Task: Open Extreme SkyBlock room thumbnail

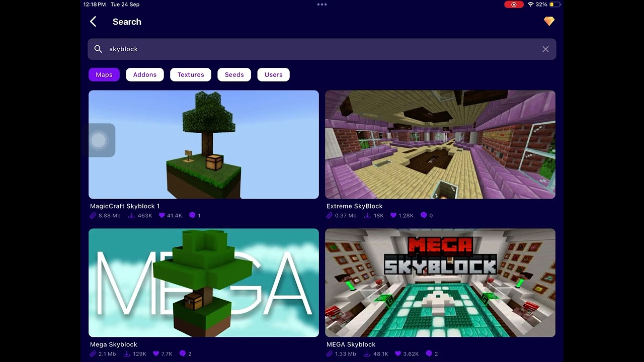Action: click(440, 144)
